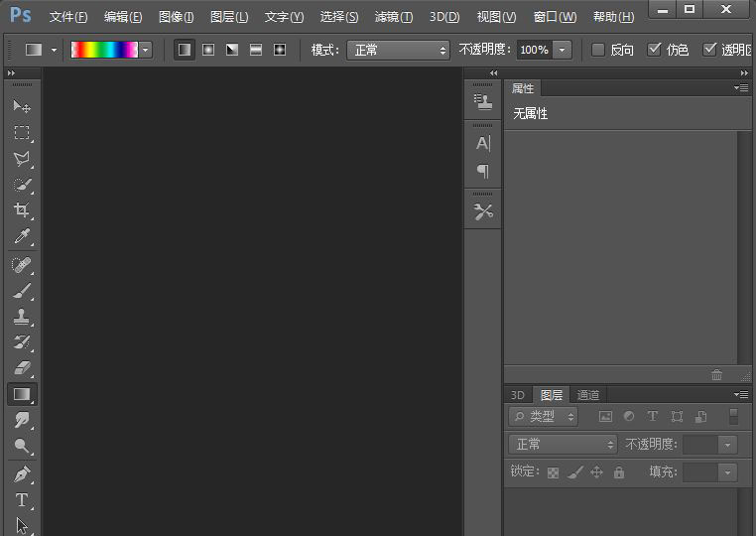Open the Tool Presets panel icon

(482, 211)
